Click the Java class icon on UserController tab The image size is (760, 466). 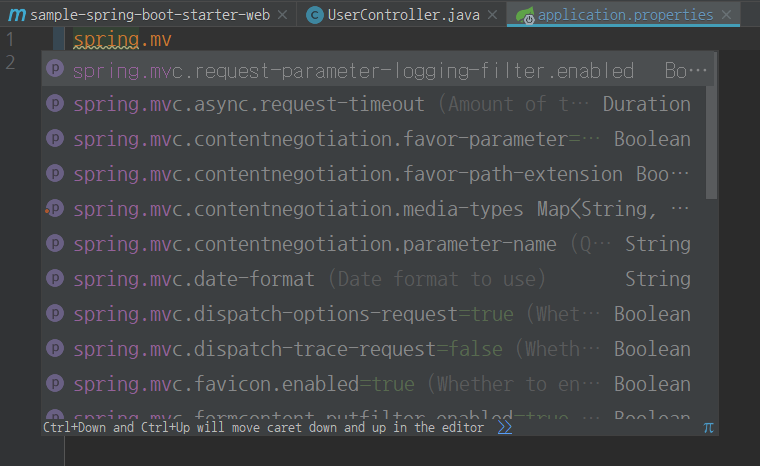[314, 15]
